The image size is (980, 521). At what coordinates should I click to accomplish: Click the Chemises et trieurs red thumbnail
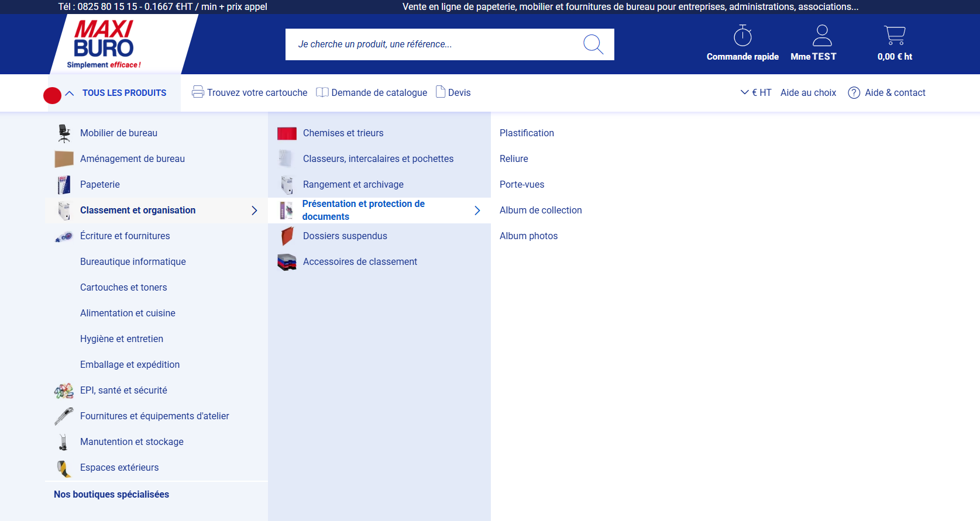pos(287,133)
